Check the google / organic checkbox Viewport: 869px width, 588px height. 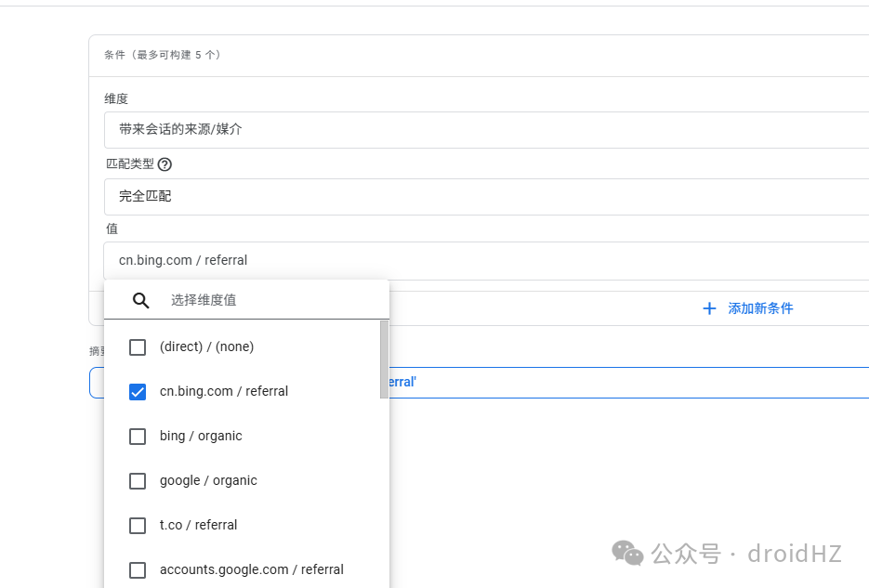pos(138,481)
